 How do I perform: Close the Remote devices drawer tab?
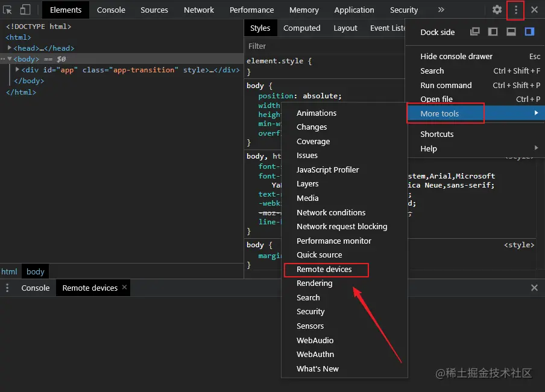pyautogui.click(x=125, y=287)
